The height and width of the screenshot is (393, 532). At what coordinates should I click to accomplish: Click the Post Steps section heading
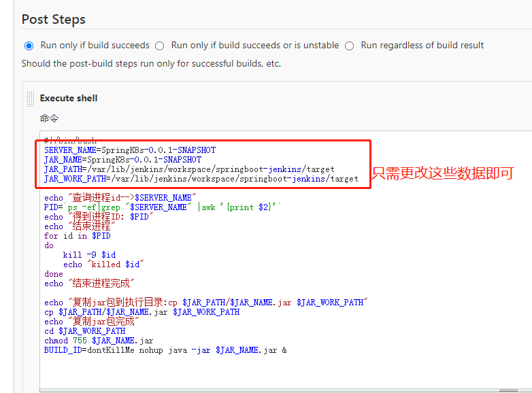(54, 19)
